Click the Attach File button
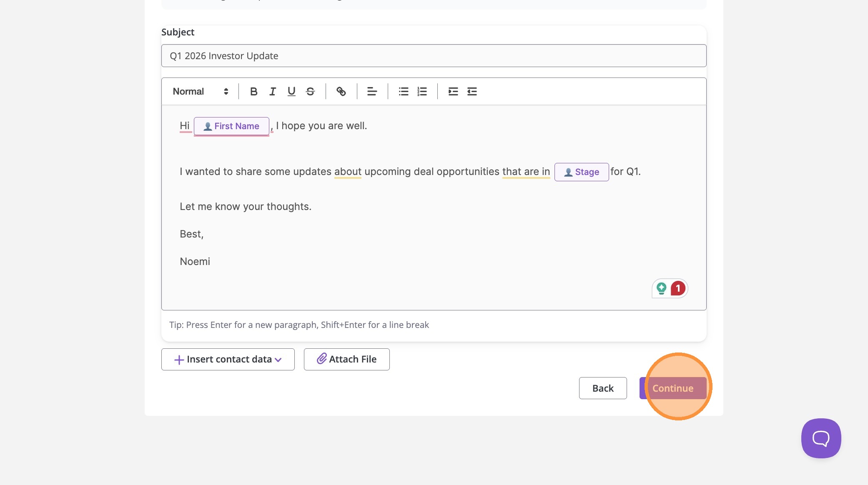The width and height of the screenshot is (868, 485). (x=346, y=359)
